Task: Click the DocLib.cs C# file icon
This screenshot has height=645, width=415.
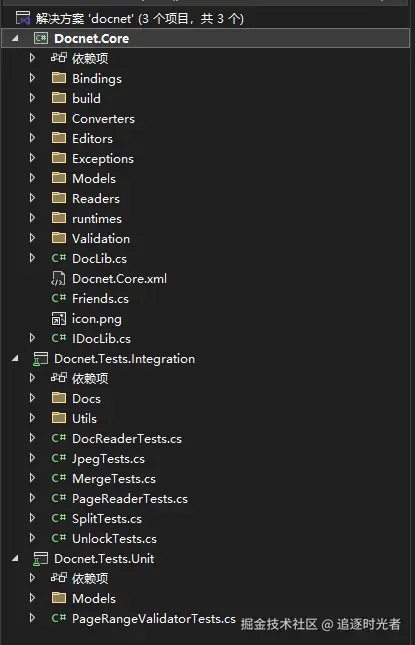Action: (x=59, y=258)
